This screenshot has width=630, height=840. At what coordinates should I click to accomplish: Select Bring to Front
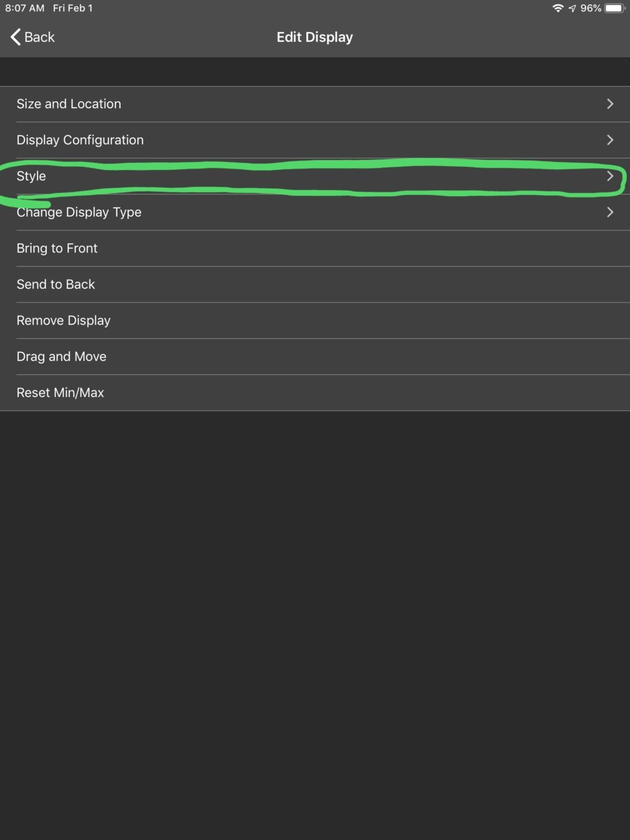tap(315, 248)
